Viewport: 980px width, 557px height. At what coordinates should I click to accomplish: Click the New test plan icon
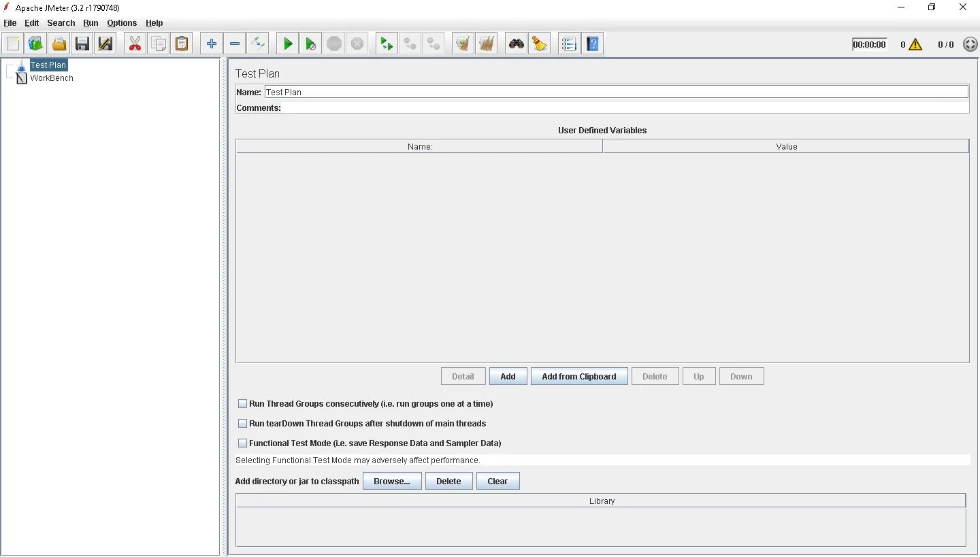pyautogui.click(x=13, y=44)
